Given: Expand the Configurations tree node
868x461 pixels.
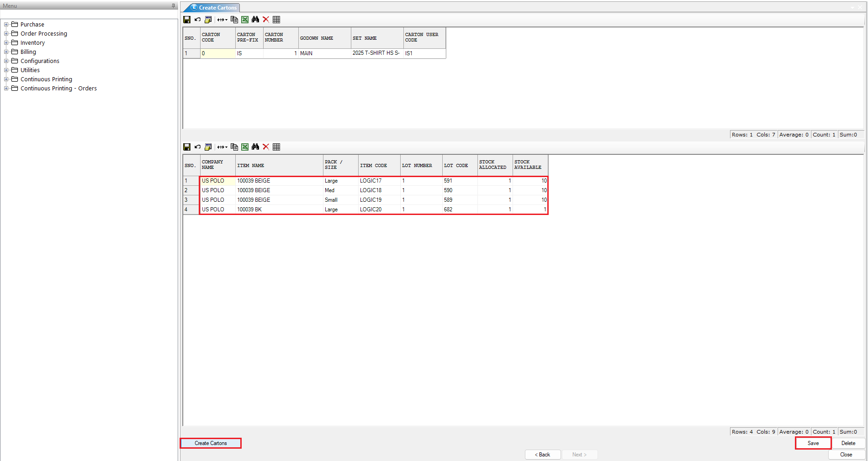Looking at the screenshot, I should pyautogui.click(x=6, y=61).
